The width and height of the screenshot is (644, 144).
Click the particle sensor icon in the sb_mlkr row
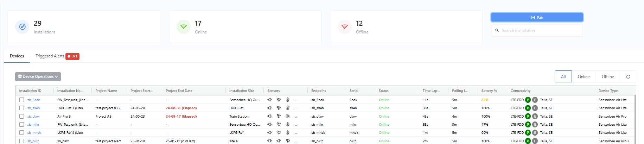pos(279,124)
